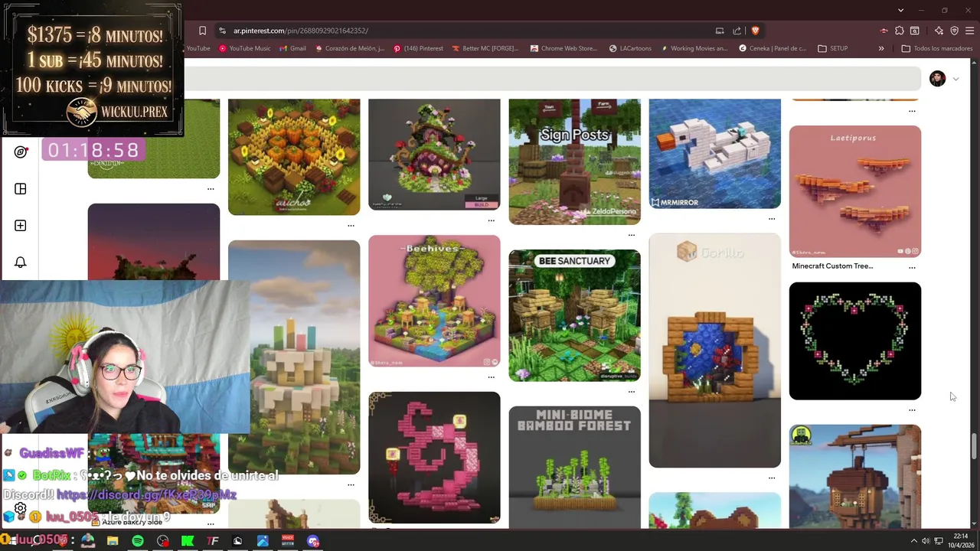
Task: Open three-dot menu under the Beehives pin
Action: click(x=492, y=377)
